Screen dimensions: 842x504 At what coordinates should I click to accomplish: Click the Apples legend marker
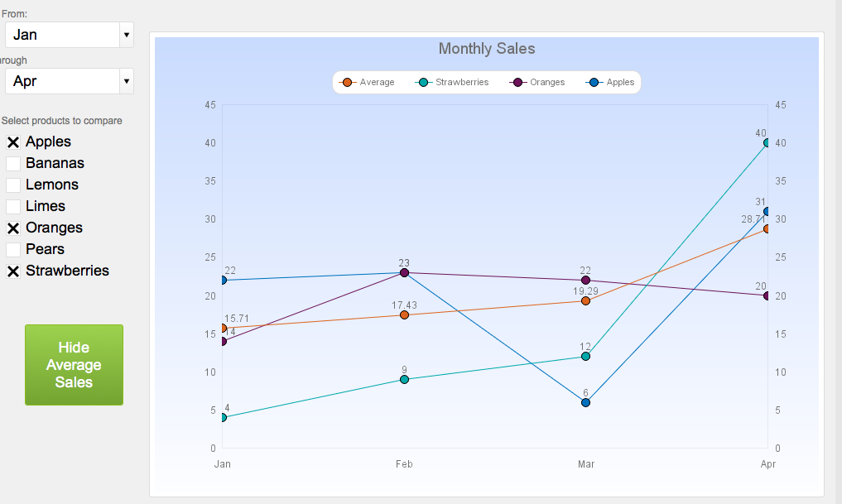coord(594,83)
